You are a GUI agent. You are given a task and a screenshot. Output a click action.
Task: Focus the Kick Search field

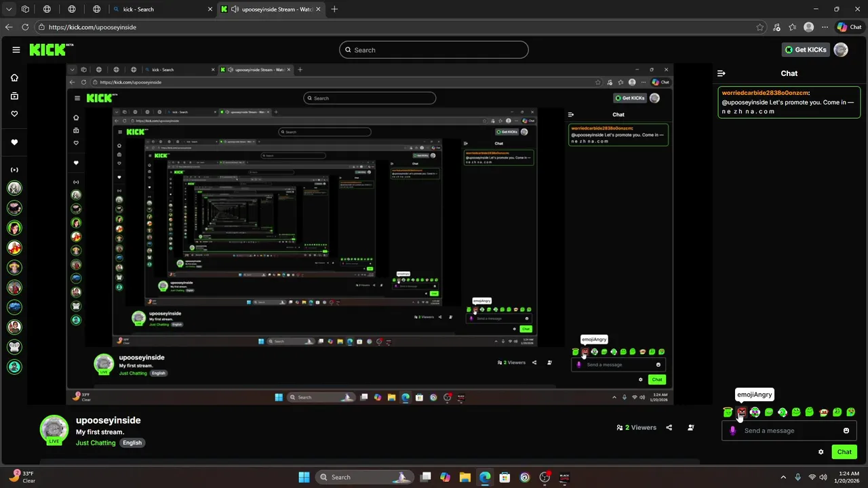pyautogui.click(x=434, y=49)
